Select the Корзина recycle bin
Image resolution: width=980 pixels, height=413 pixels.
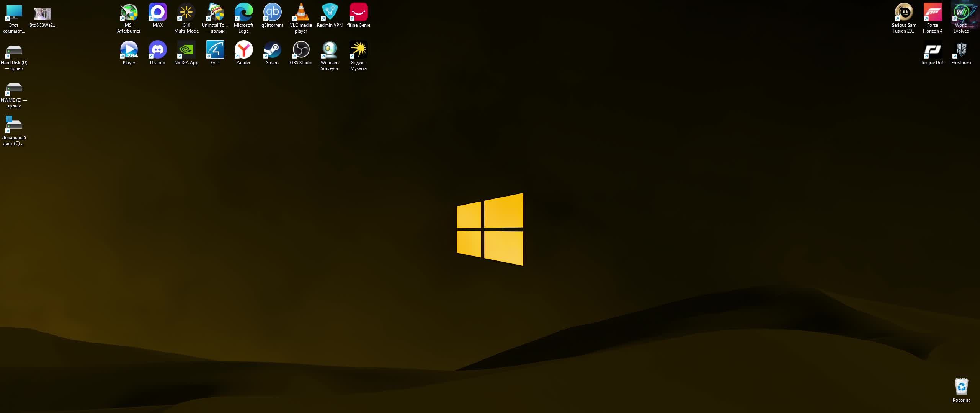pos(961,387)
